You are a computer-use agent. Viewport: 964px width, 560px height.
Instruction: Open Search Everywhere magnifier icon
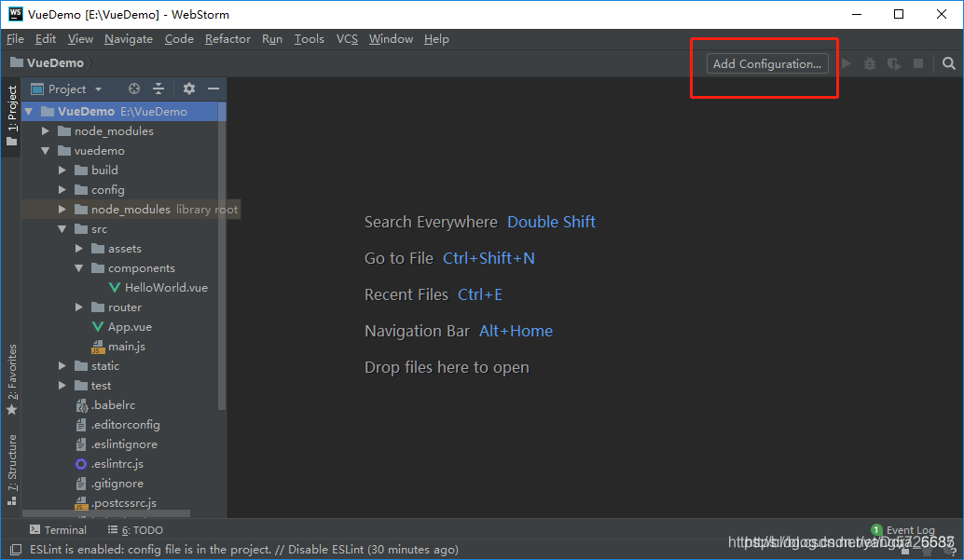949,63
